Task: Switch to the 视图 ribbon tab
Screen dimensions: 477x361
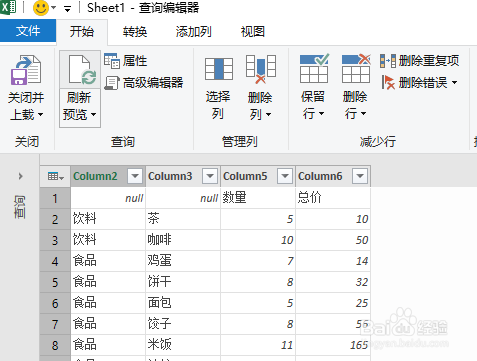Action: [253, 32]
